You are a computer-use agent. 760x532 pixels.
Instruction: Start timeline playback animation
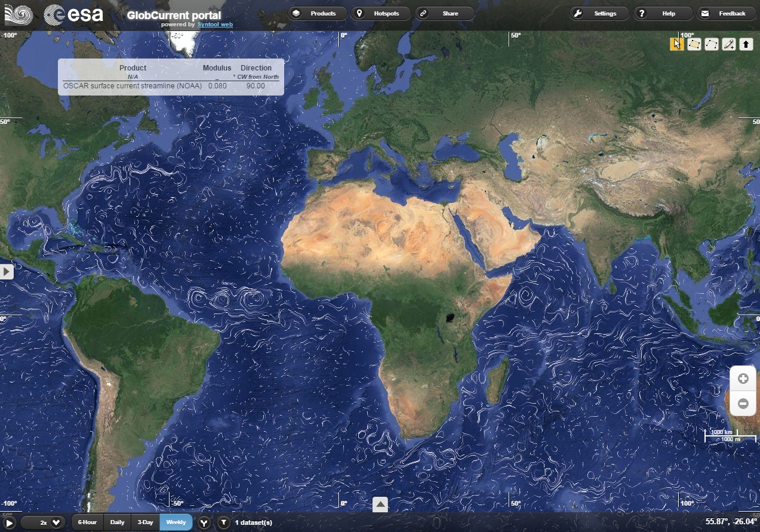10,522
